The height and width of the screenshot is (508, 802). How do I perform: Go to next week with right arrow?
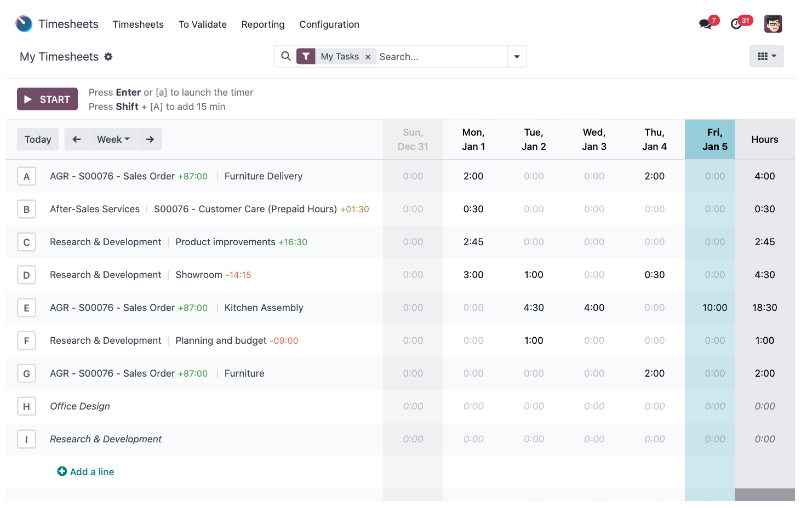149,140
